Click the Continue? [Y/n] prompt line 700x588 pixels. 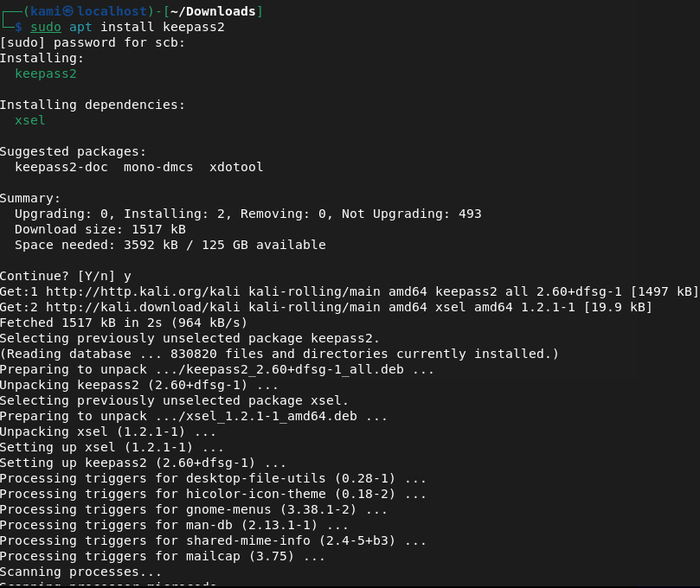point(66,276)
